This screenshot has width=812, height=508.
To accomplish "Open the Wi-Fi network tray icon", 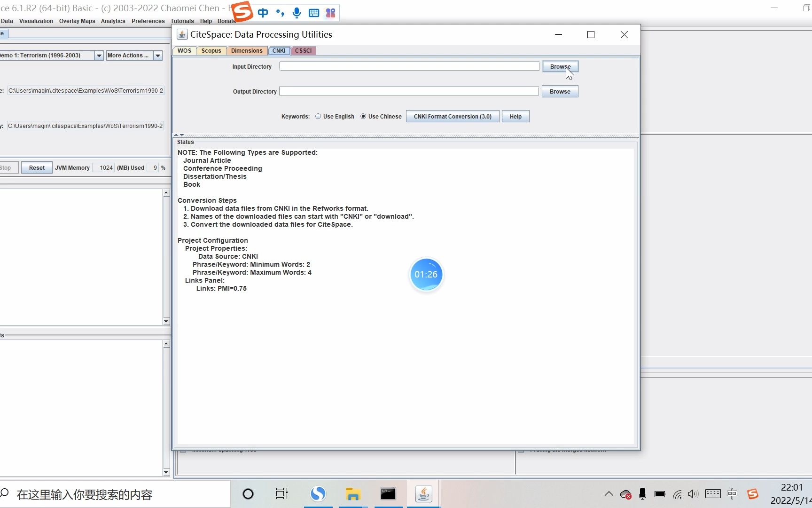I will [x=677, y=494].
